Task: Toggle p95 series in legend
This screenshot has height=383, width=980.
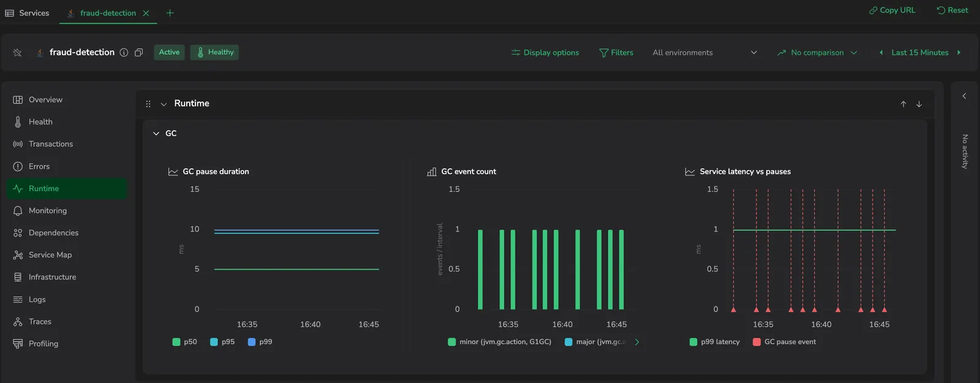Action: click(x=222, y=342)
